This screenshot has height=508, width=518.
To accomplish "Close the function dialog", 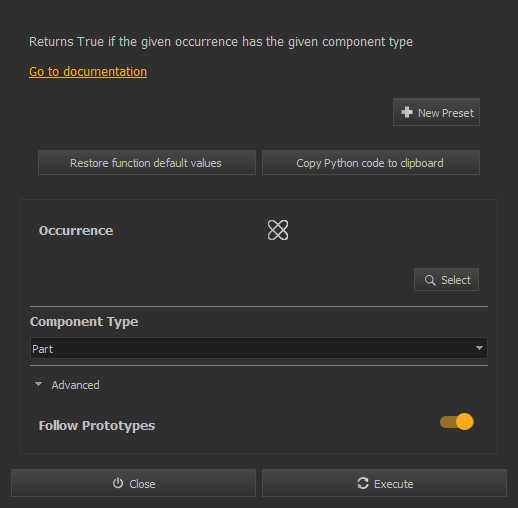I will 133,483.
